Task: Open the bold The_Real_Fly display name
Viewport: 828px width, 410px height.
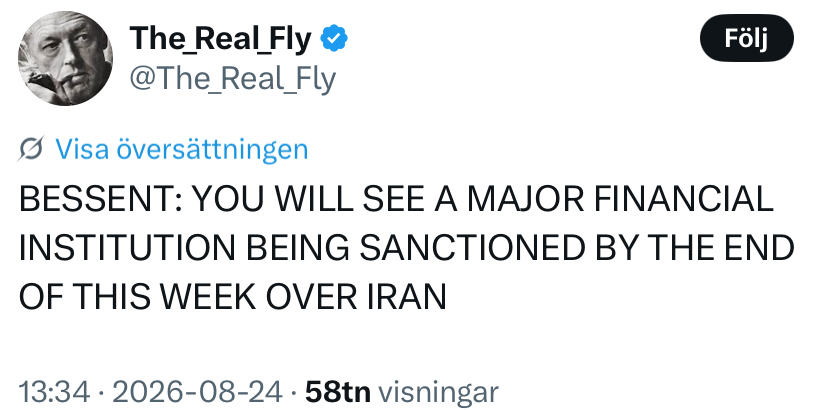Action: (x=220, y=39)
